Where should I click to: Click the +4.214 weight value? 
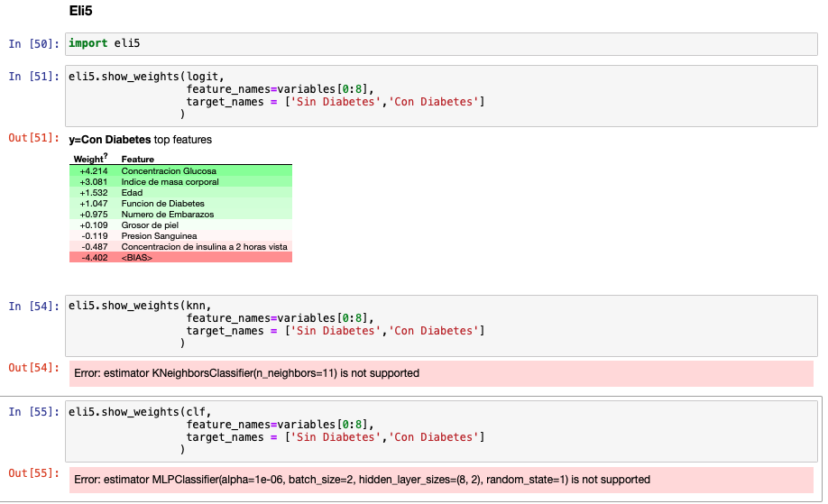coord(94,171)
